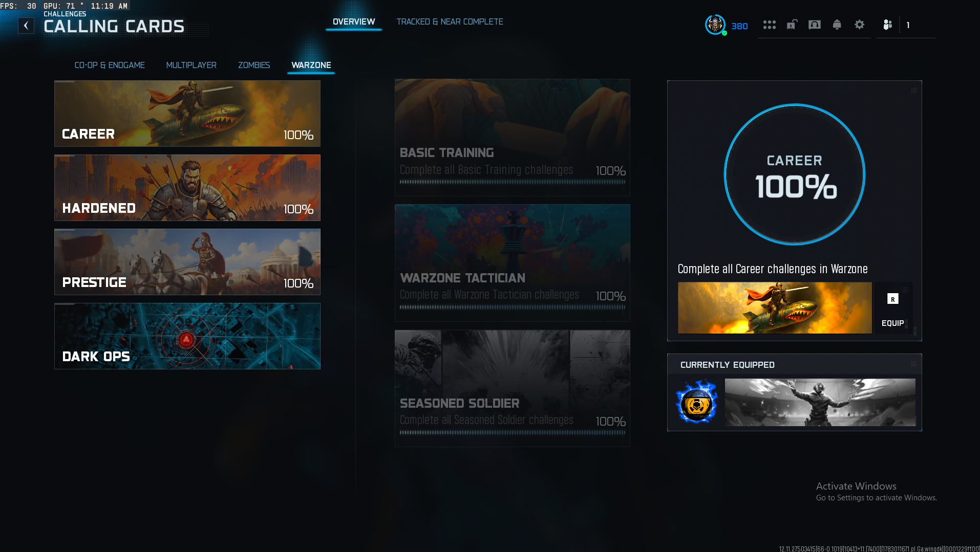The image size is (980, 552).
Task: Open the Warzone Tactician challenge set
Action: pyautogui.click(x=512, y=263)
